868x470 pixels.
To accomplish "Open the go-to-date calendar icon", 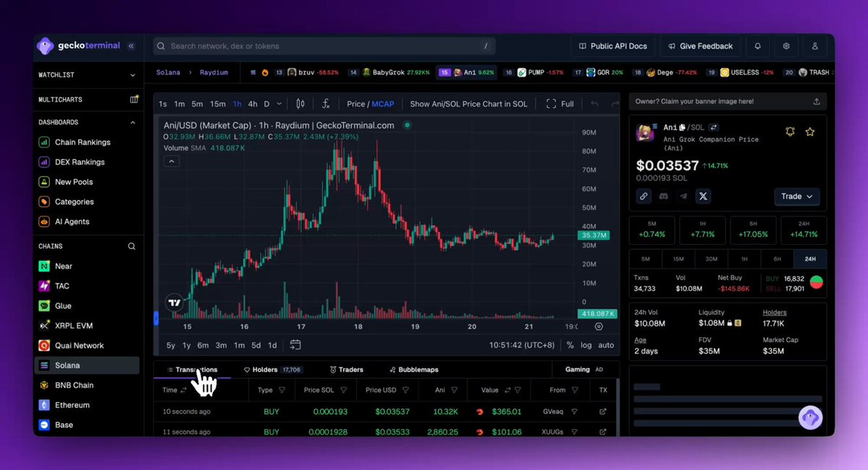I will 295,345.
